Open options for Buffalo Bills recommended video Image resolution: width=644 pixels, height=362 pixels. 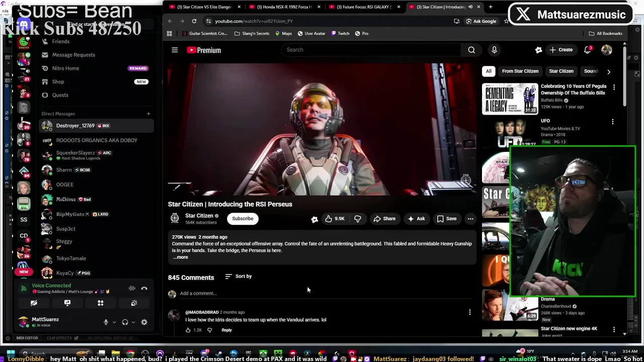[x=614, y=87]
